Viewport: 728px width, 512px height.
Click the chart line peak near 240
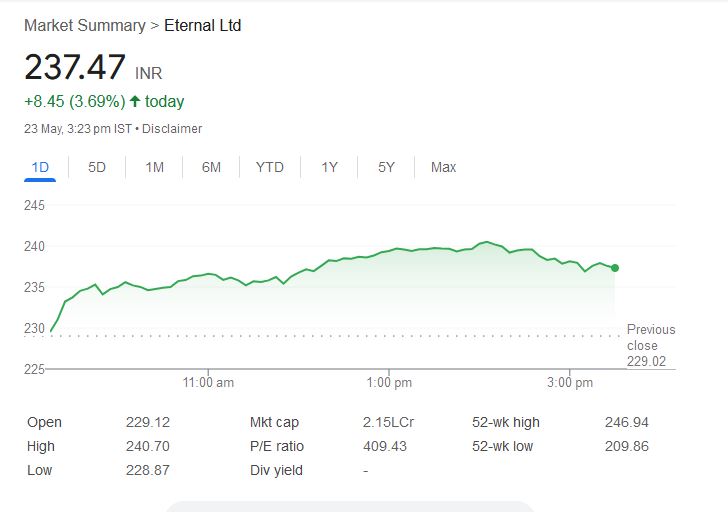pos(487,242)
